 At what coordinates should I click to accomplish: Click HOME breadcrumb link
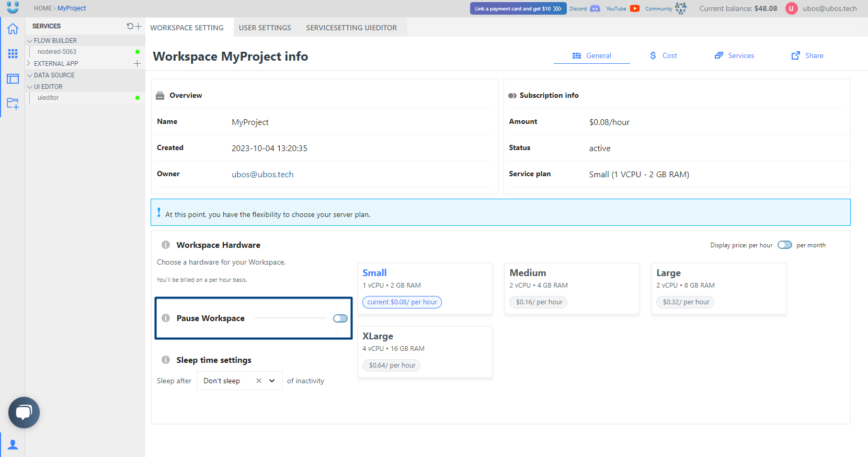(43, 8)
